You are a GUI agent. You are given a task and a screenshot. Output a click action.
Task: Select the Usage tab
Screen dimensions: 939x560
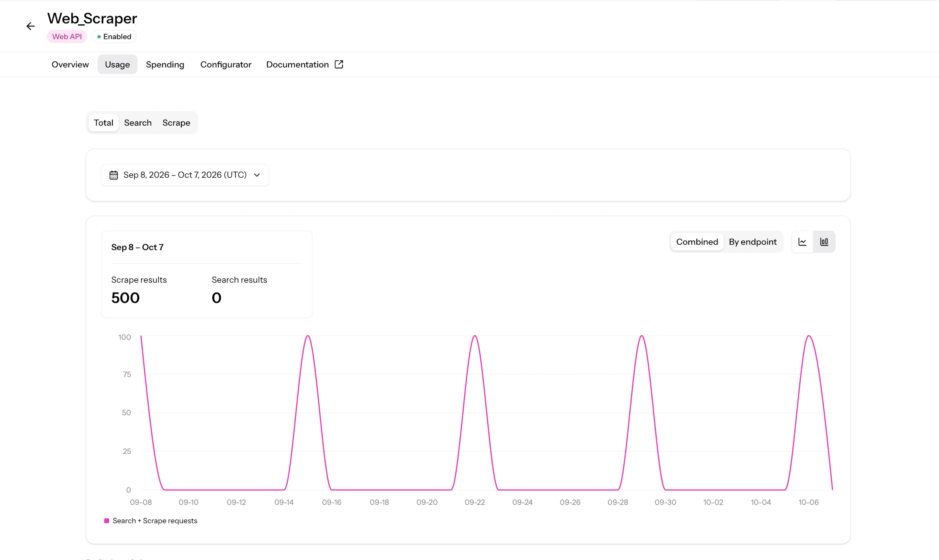pos(117,65)
